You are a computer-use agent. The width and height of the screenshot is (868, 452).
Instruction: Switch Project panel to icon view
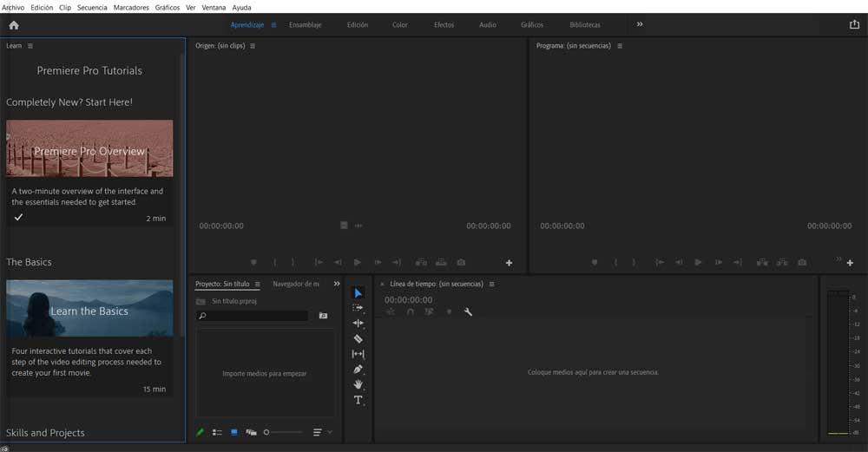click(x=234, y=432)
